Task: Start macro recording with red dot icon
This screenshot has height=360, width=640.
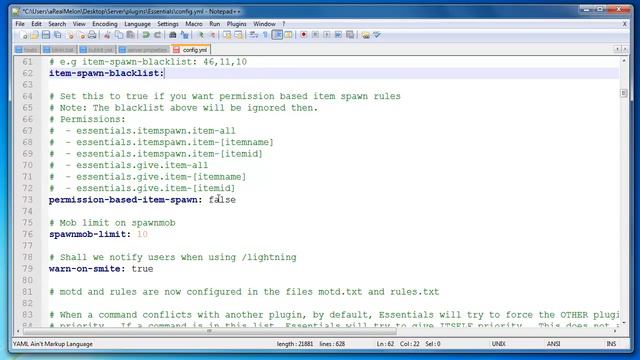Action: [303, 35]
